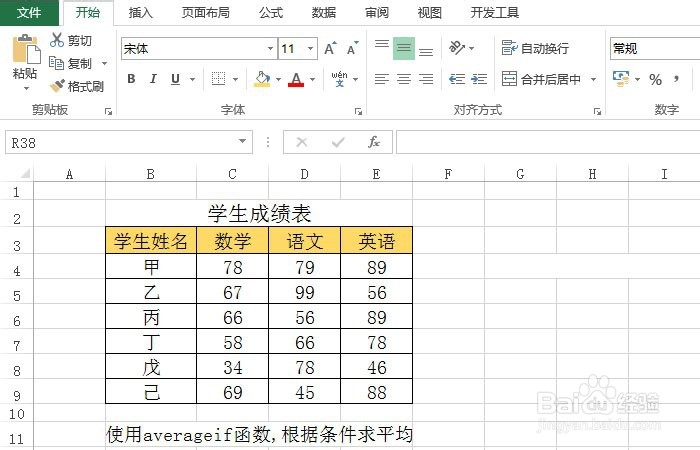700x450 pixels.
Task: Increase indent icon
Action: pos(479,79)
